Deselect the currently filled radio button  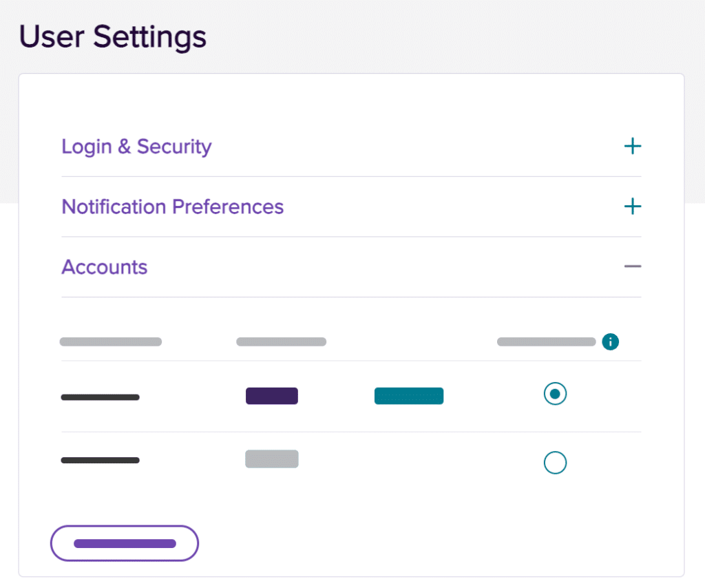coord(555,394)
